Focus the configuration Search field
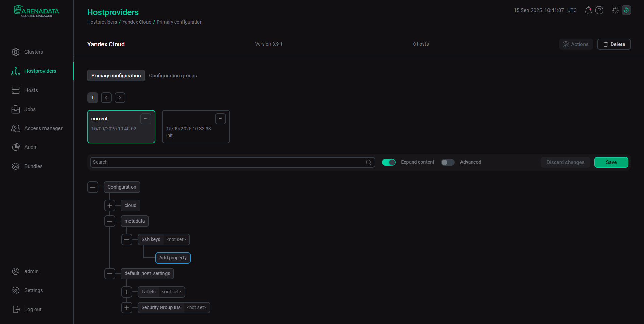644x324 pixels. click(228, 162)
